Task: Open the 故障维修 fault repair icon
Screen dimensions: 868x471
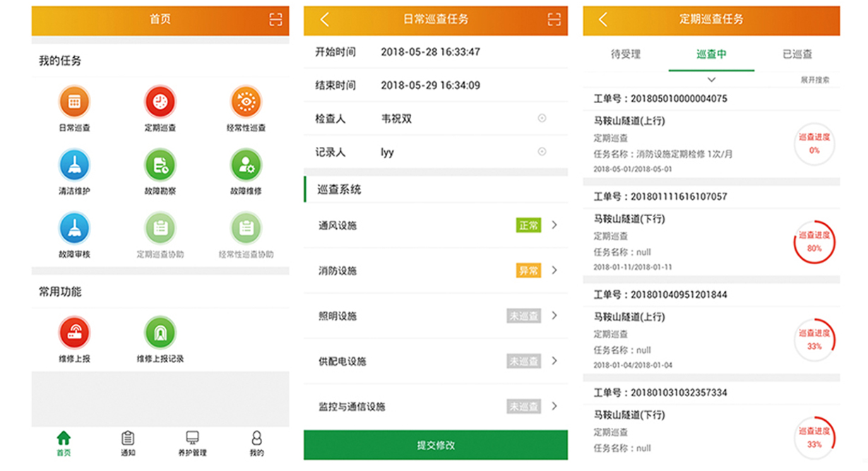Action: 246,165
